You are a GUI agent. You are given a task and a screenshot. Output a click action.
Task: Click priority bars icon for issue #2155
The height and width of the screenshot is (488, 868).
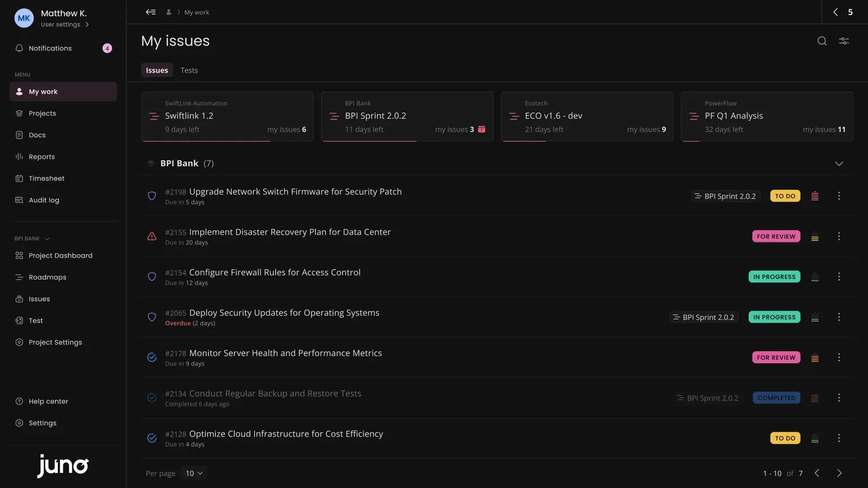[815, 236]
